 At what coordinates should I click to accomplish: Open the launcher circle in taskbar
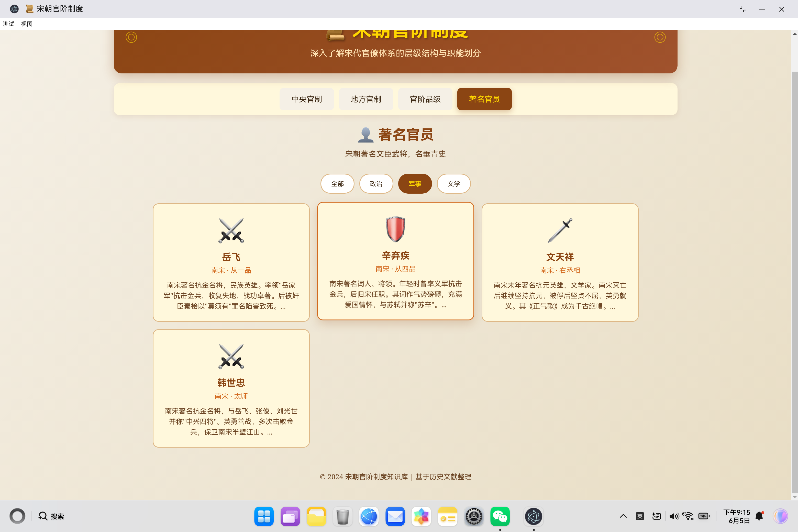point(17,516)
